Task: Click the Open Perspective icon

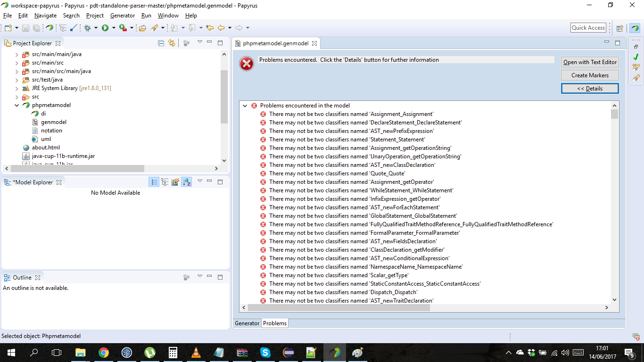Action: (620, 28)
